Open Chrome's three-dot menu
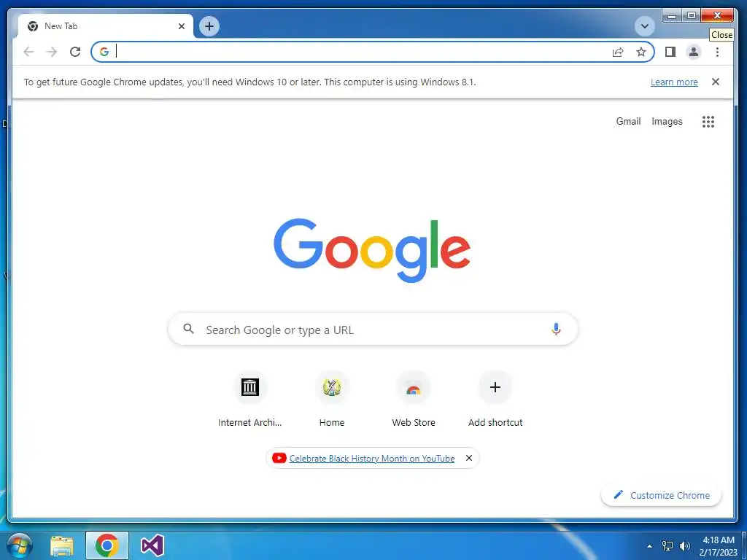Viewport: 747px width, 560px height. [717, 52]
